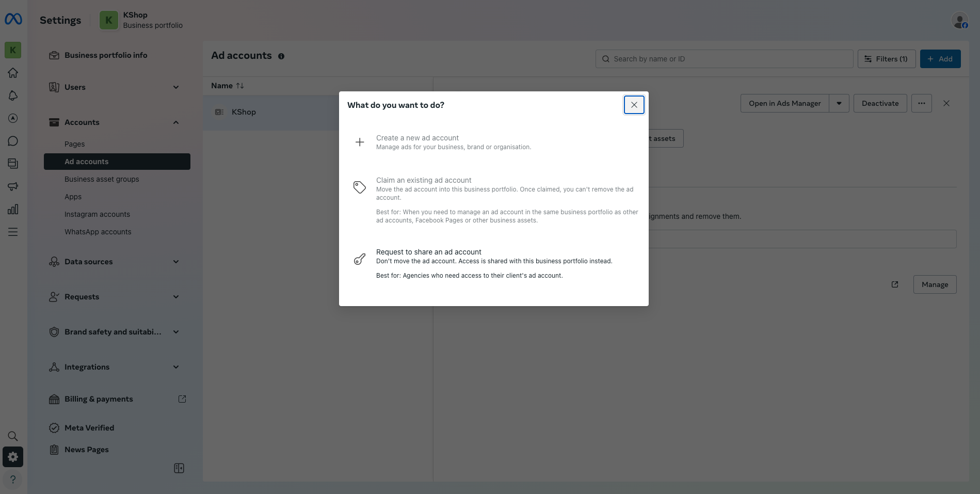Click the Search by name or ID field
Image resolution: width=980 pixels, height=494 pixels.
(x=724, y=59)
